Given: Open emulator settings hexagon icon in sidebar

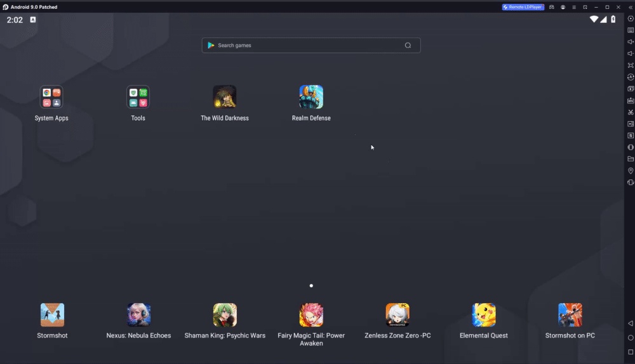Looking at the screenshot, I should [631, 18].
